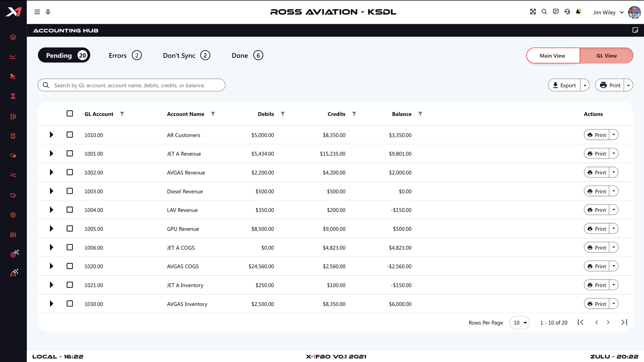
Task: Expand the 1010.00 AR Customers row
Action: point(51,135)
